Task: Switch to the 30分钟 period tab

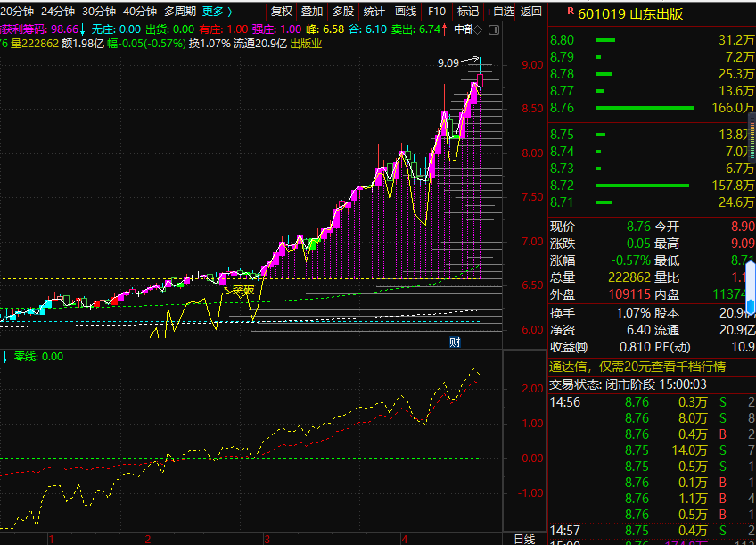Action: tap(98, 12)
